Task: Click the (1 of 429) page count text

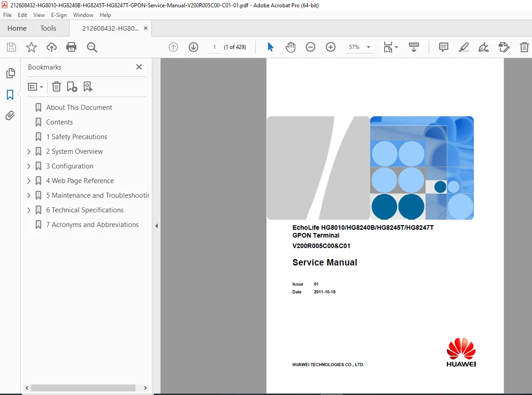Action: pyautogui.click(x=235, y=47)
